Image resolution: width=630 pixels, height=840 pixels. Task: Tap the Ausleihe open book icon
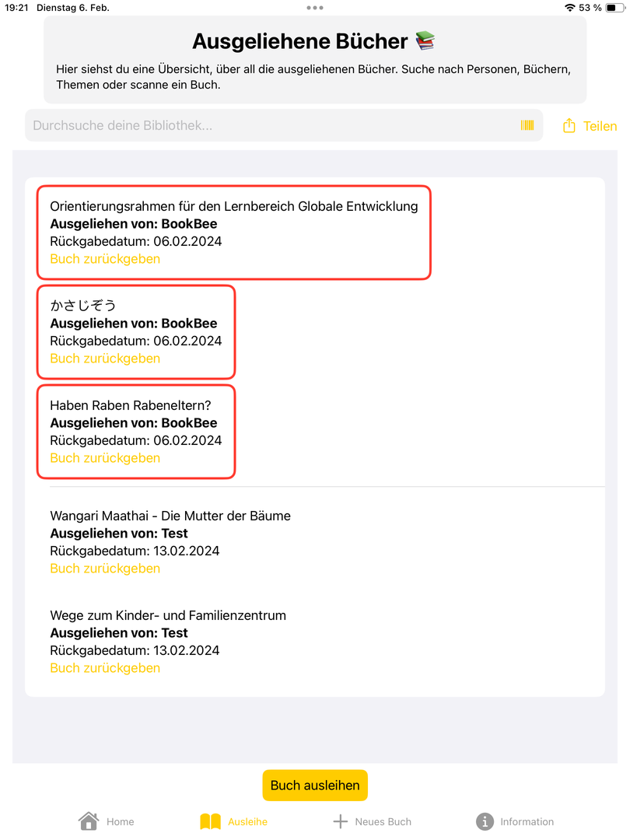click(210, 821)
